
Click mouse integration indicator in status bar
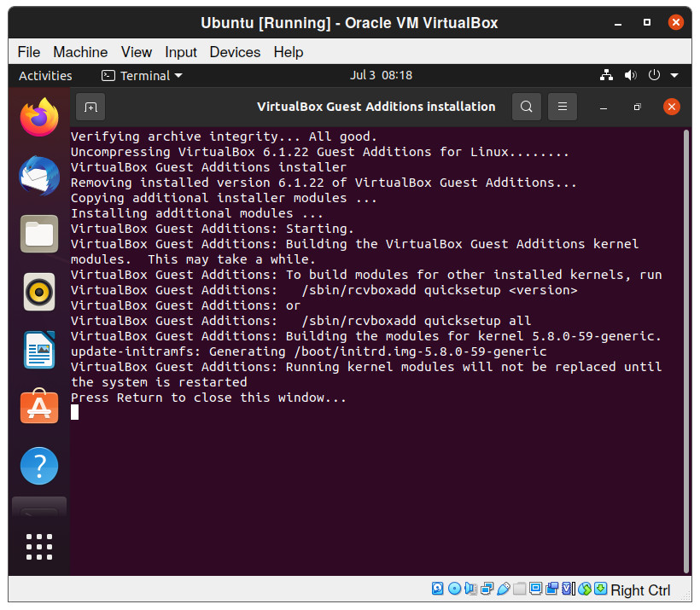pyautogui.click(x=585, y=589)
